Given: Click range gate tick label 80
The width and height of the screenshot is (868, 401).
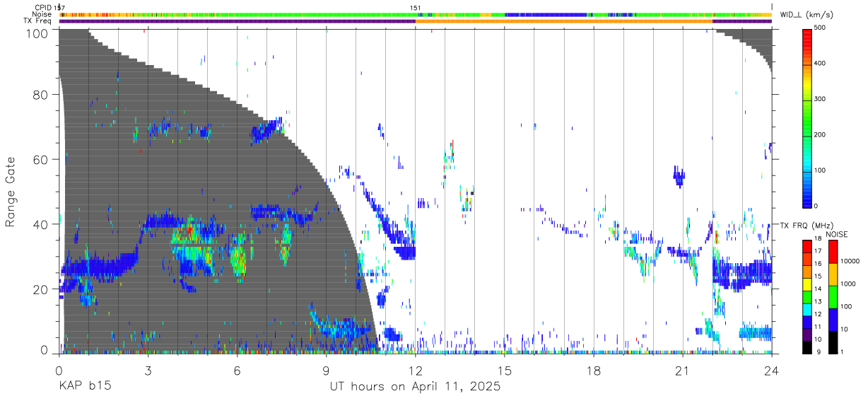Looking at the screenshot, I should click(40, 95).
